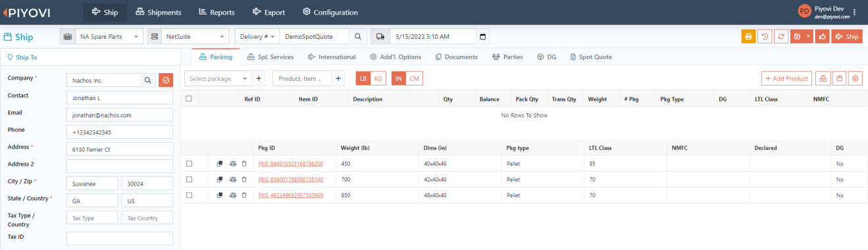Open Export in top navigation
This screenshot has width=868, height=250.
point(269,12)
